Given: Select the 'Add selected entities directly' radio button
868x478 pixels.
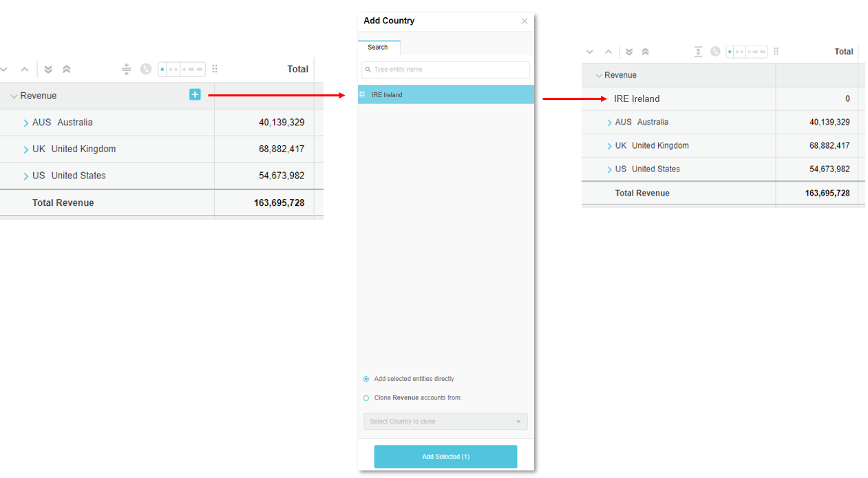Looking at the screenshot, I should (366, 379).
